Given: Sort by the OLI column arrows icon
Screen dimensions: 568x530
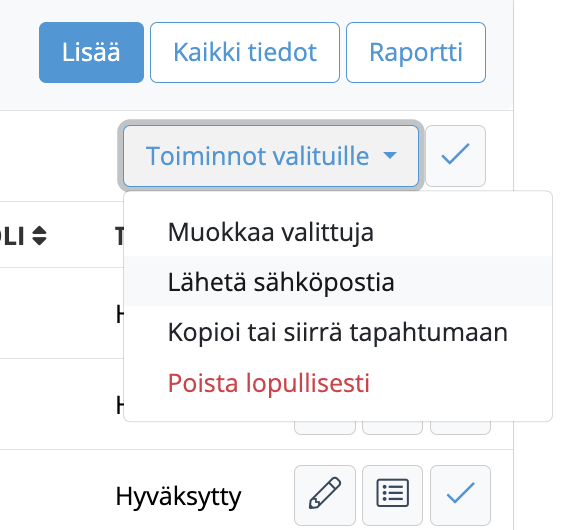Looking at the screenshot, I should (x=39, y=236).
